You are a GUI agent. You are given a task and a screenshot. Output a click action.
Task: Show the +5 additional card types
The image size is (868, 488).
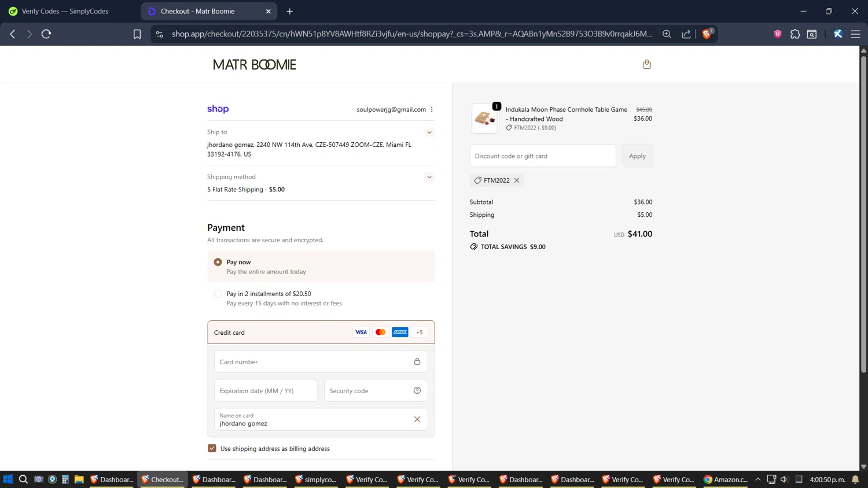coord(420,332)
